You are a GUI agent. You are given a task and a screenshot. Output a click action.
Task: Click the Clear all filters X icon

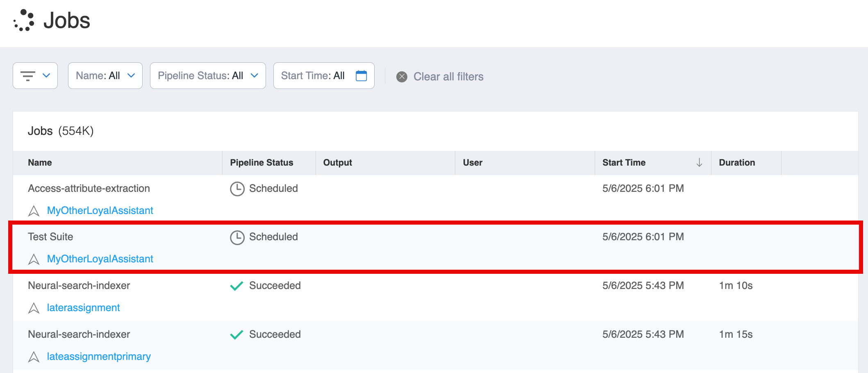[402, 77]
